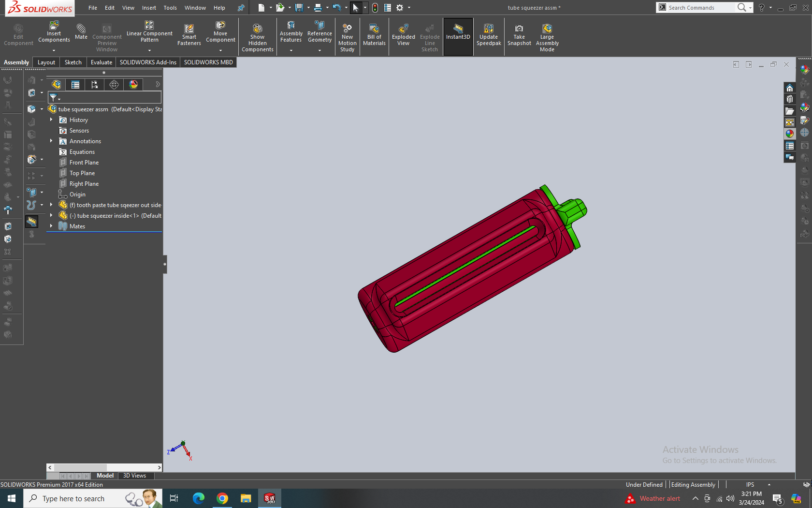The width and height of the screenshot is (812, 508).
Task: Click the Save icon in title toolbar
Action: coord(299,8)
